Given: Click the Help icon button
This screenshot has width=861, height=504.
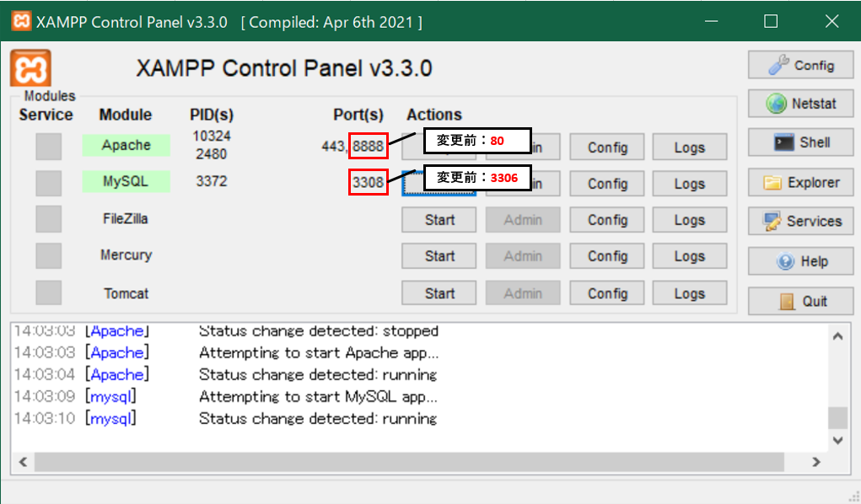Looking at the screenshot, I should coord(799,260).
